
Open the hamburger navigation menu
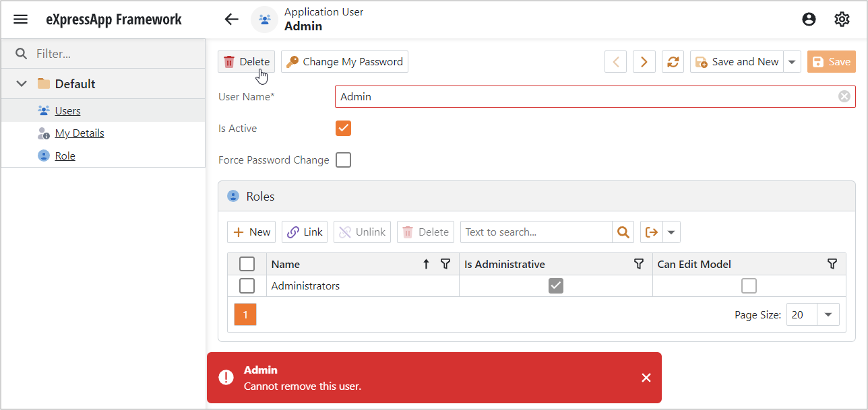(21, 19)
